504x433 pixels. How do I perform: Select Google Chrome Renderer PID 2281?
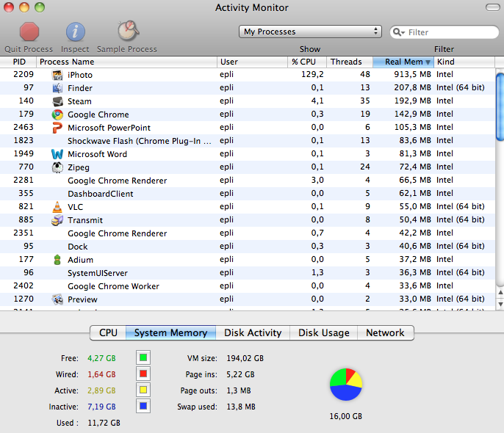[x=248, y=181]
